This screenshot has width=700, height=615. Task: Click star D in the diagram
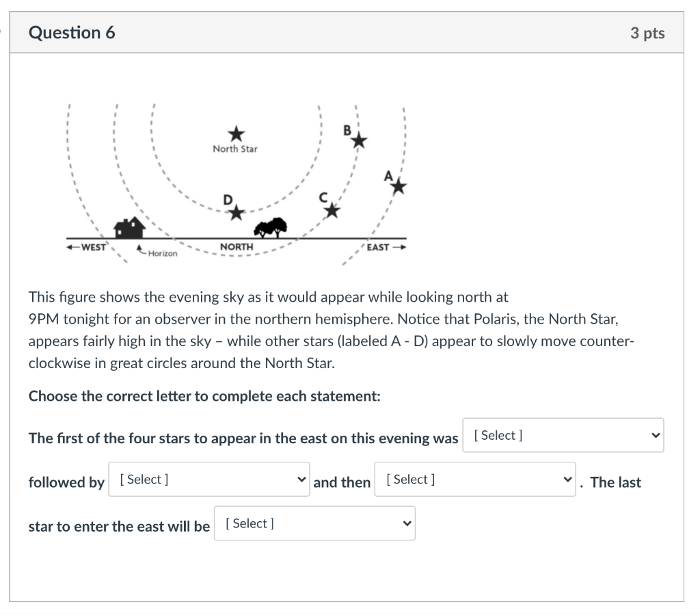(x=237, y=213)
